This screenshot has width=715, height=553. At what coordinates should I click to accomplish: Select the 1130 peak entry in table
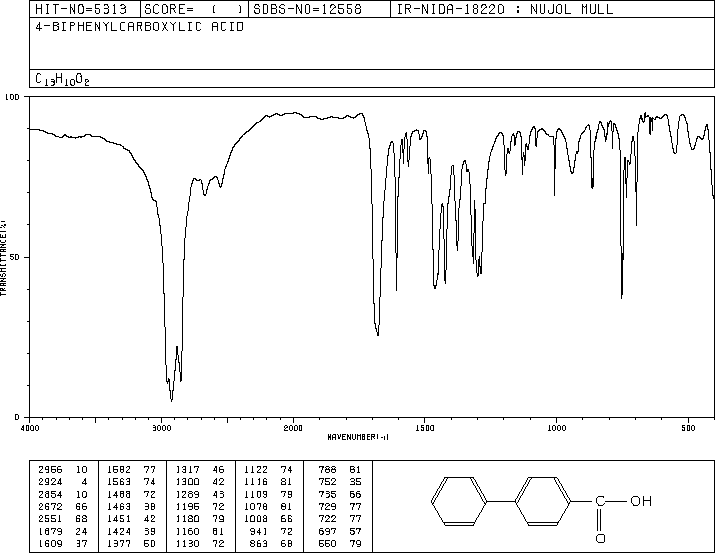pos(200,543)
